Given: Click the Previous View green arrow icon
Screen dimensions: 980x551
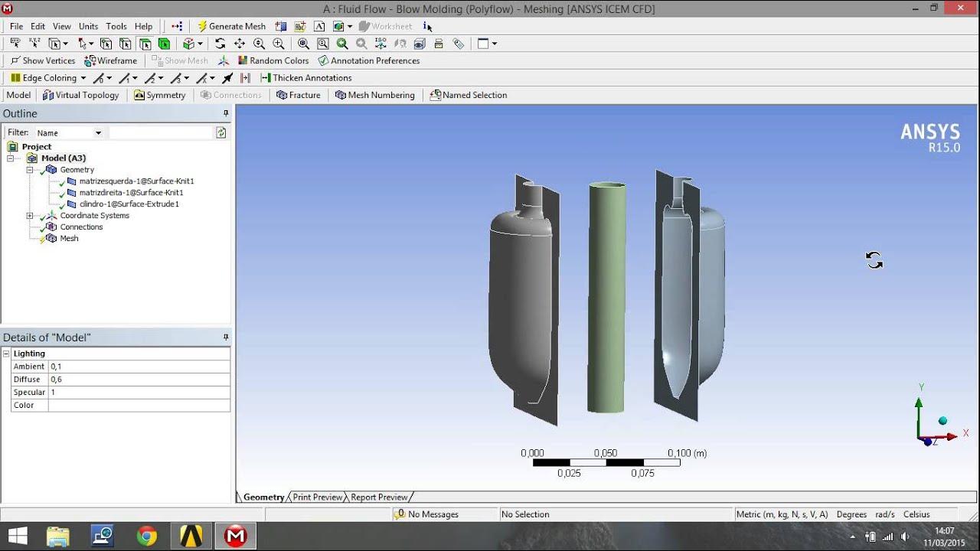Looking at the screenshot, I should pos(341,44).
